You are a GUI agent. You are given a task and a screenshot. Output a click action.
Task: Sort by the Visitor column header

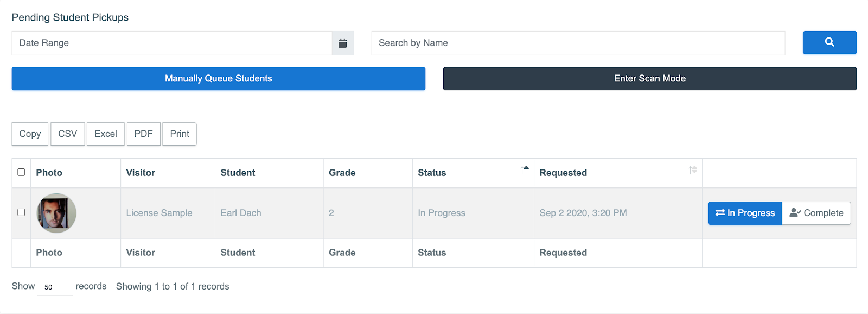tap(141, 173)
